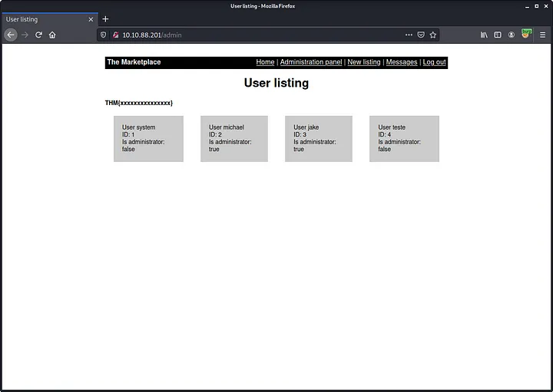The height and width of the screenshot is (392, 553).
Task: Open a new tab with plus button
Action: [x=106, y=19]
